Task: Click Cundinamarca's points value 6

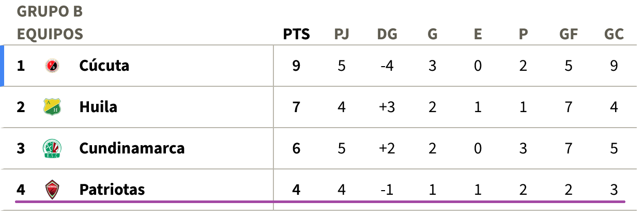Action: 296,148
